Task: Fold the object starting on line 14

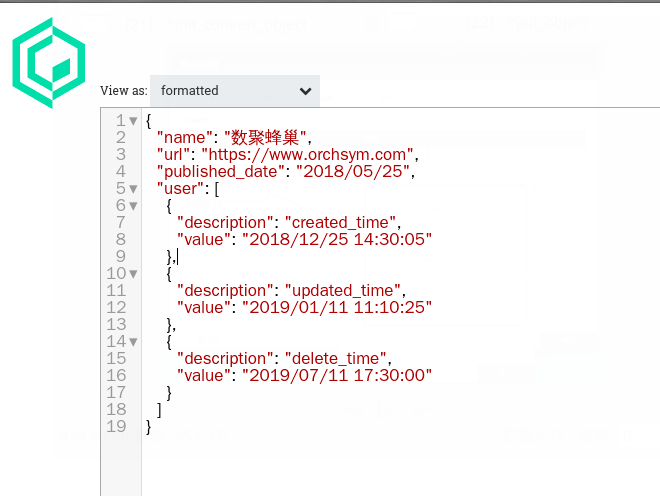Action: tap(134, 342)
